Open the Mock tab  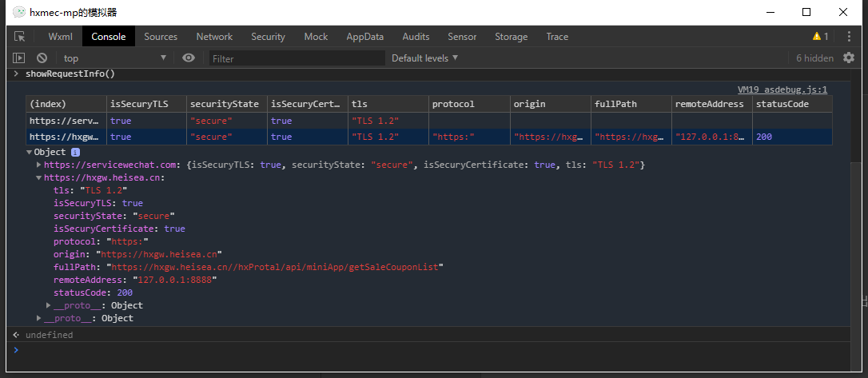point(316,37)
